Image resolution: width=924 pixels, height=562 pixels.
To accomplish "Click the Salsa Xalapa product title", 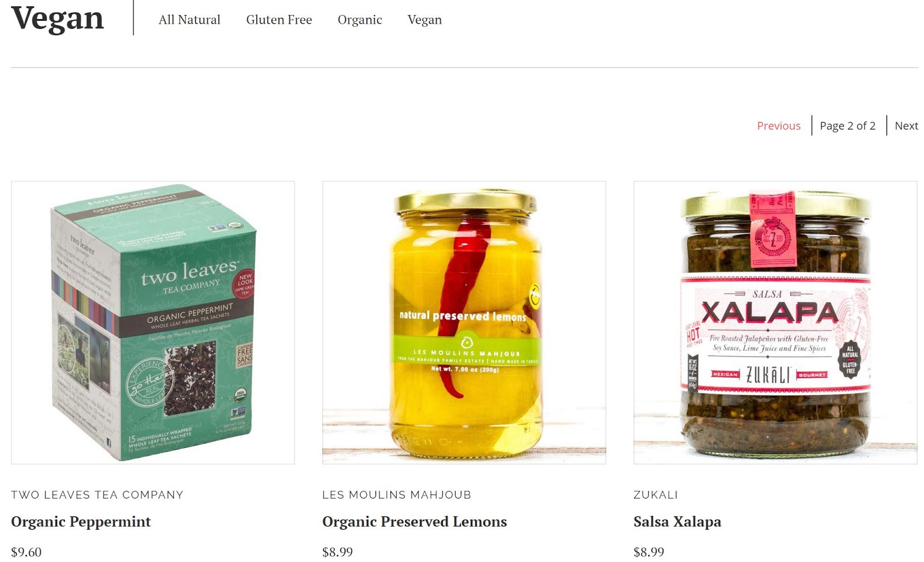I will pos(677,522).
